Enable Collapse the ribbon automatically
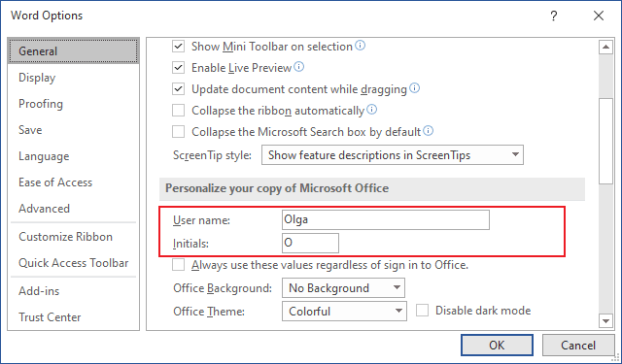This screenshot has width=622, height=364. click(178, 110)
